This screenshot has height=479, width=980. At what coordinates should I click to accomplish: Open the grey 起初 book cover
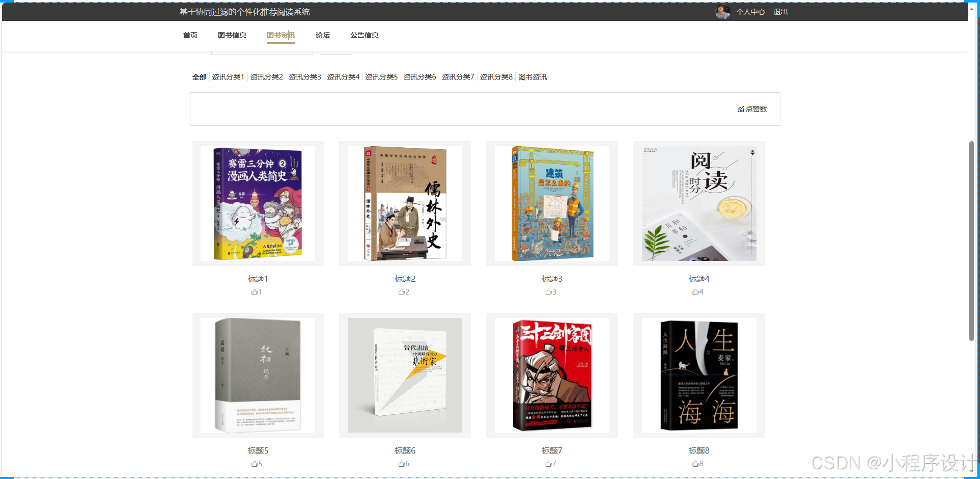coord(258,375)
